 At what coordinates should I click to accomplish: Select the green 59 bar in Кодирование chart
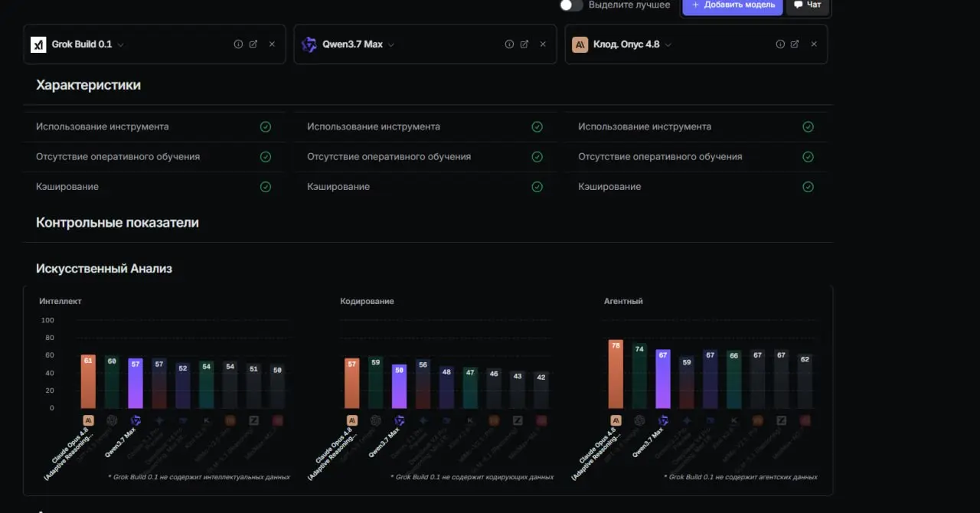point(375,382)
